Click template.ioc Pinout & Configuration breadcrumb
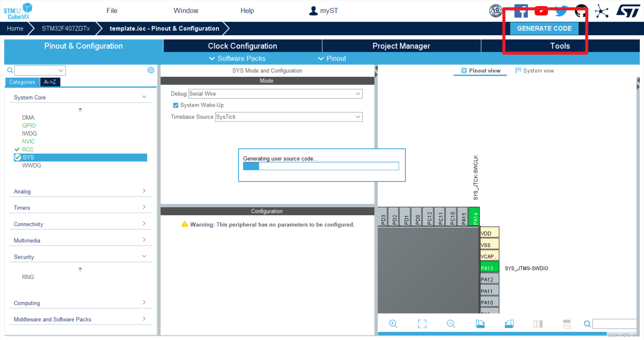644x340 pixels. point(164,29)
